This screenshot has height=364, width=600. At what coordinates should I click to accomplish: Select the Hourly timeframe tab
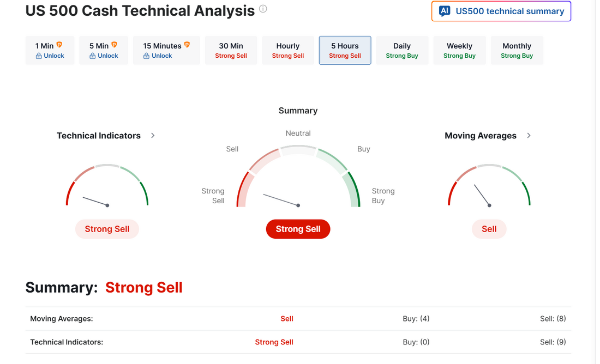pos(287,50)
